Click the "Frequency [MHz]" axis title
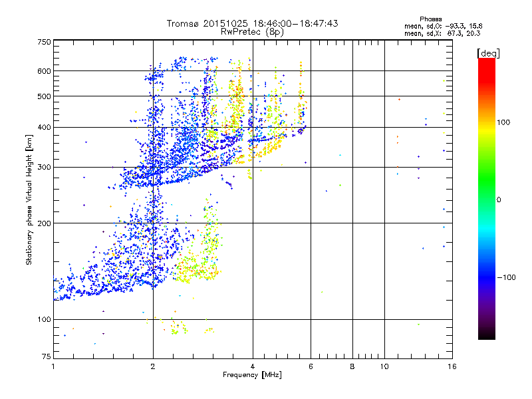The width and height of the screenshot is (532, 399). (252, 375)
